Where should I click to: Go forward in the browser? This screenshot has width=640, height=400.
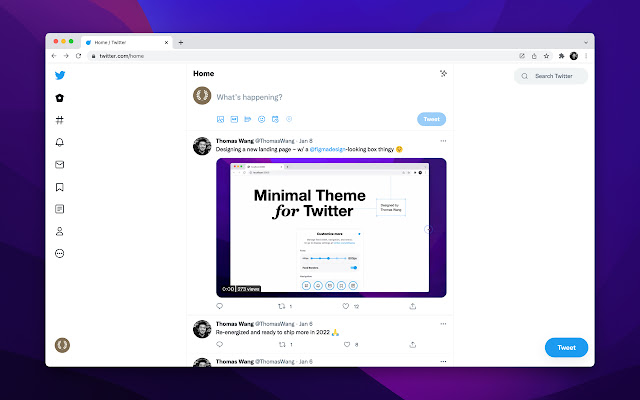[x=66, y=56]
